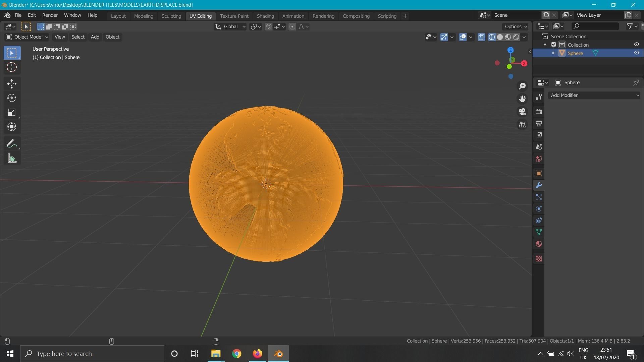Open Firefox from taskbar
This screenshot has width=644, height=362.
pos(257,354)
